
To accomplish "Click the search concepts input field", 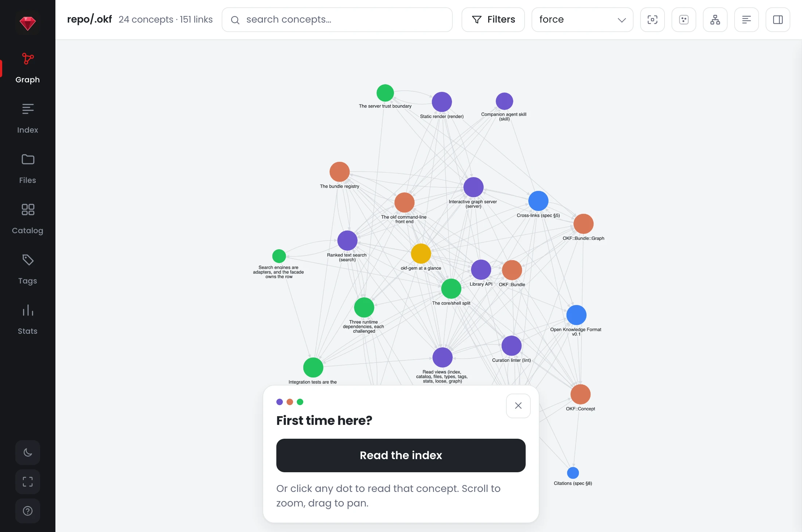I will pos(337,20).
